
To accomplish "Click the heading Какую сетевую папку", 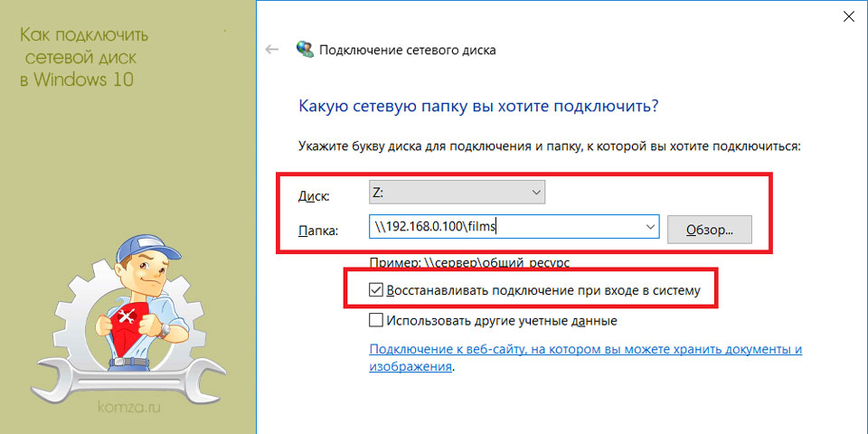I will [x=478, y=106].
